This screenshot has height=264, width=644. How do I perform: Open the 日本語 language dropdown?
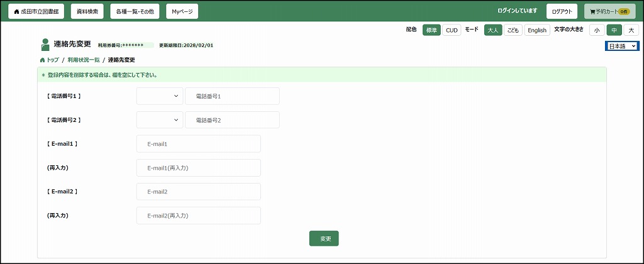pos(621,46)
